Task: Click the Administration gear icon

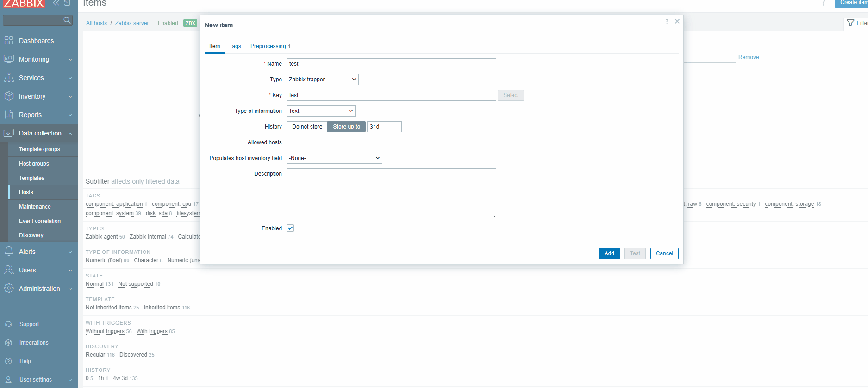Action: coord(9,289)
